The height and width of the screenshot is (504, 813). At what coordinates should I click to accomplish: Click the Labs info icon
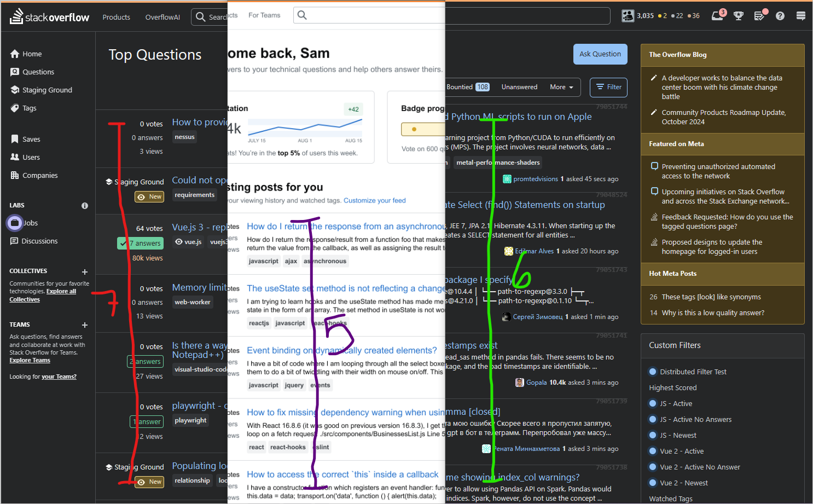85,206
